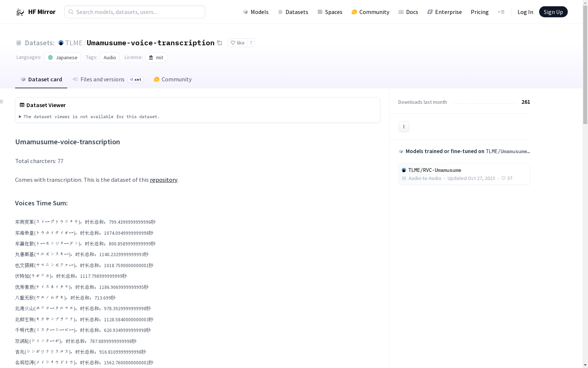Screen dimensions: 588x368
Task: Open the Datasets nav item
Action: [293, 12]
